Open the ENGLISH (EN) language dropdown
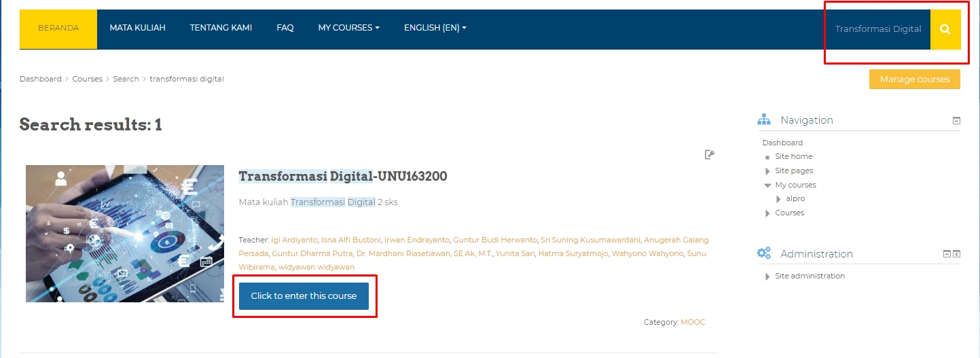The width and height of the screenshot is (980, 358). click(435, 28)
